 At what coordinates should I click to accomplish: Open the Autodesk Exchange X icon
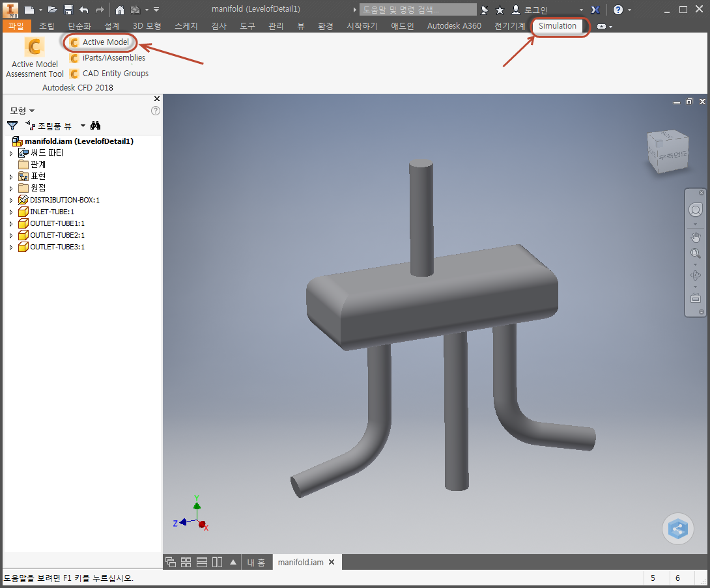tap(595, 10)
